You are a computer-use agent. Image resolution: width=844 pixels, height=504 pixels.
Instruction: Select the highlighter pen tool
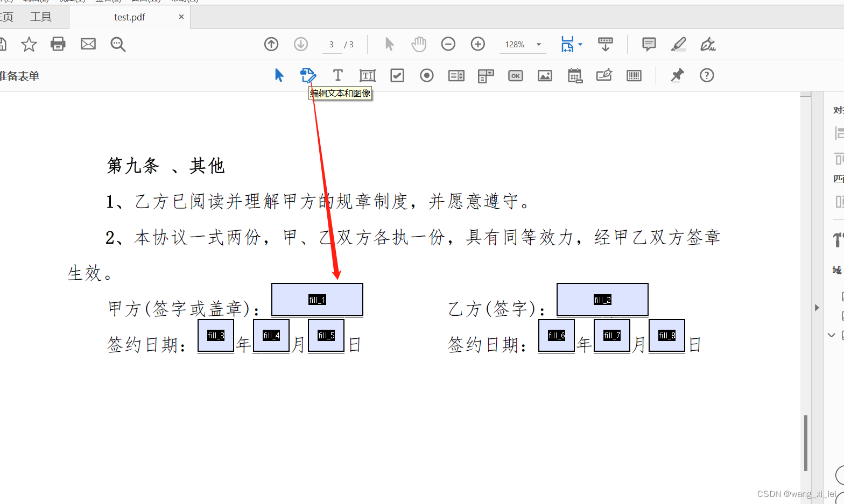point(679,44)
